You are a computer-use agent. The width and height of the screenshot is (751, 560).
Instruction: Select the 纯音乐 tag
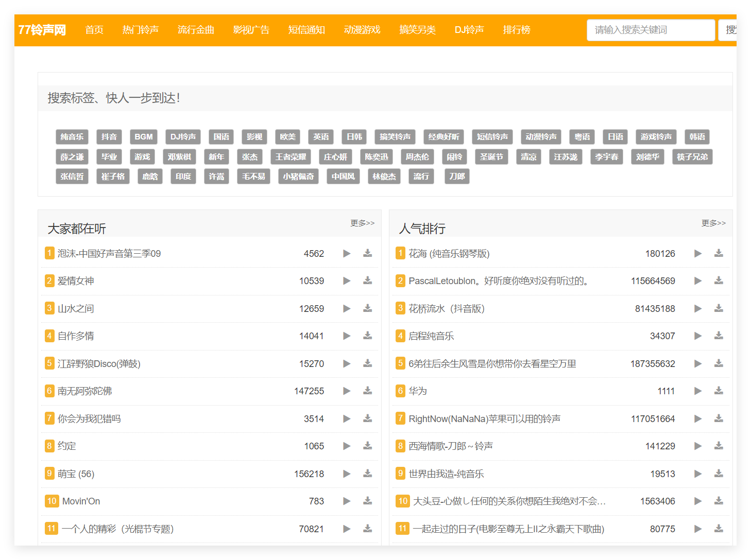(72, 136)
